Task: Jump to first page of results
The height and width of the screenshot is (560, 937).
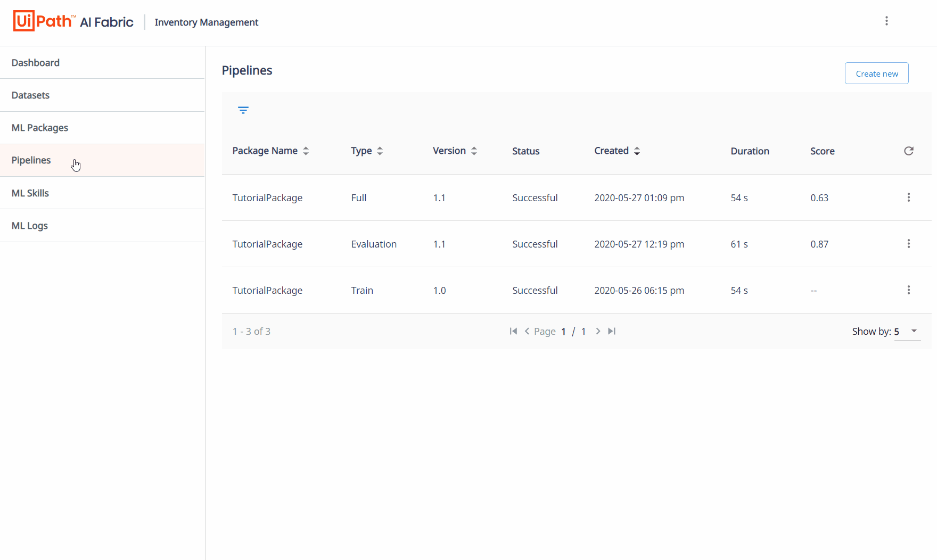Action: (513, 331)
